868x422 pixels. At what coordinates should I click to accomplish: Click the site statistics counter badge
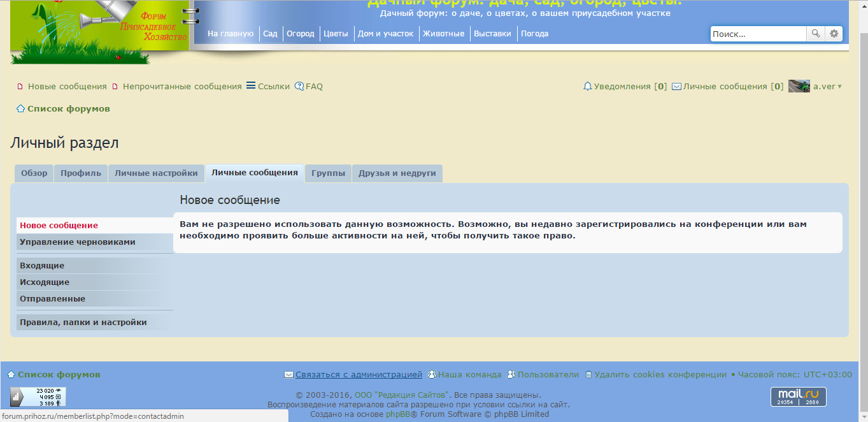[x=38, y=397]
